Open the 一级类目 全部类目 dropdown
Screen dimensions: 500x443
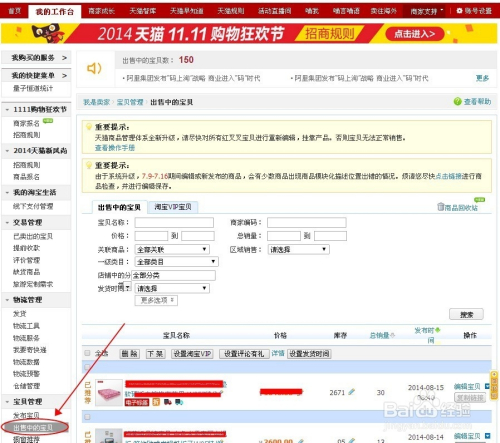coord(176,262)
